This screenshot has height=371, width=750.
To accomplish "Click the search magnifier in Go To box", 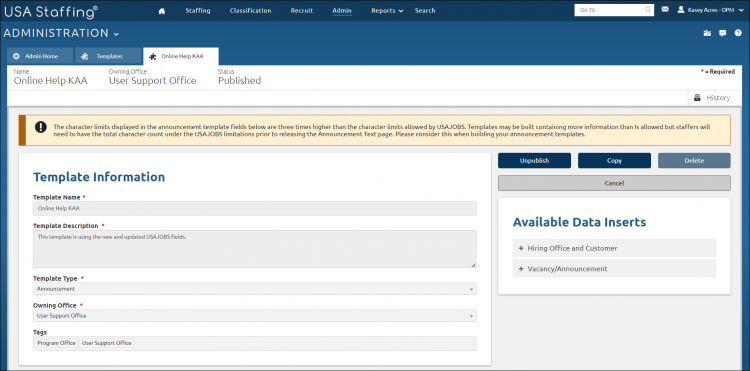I will pos(648,10).
